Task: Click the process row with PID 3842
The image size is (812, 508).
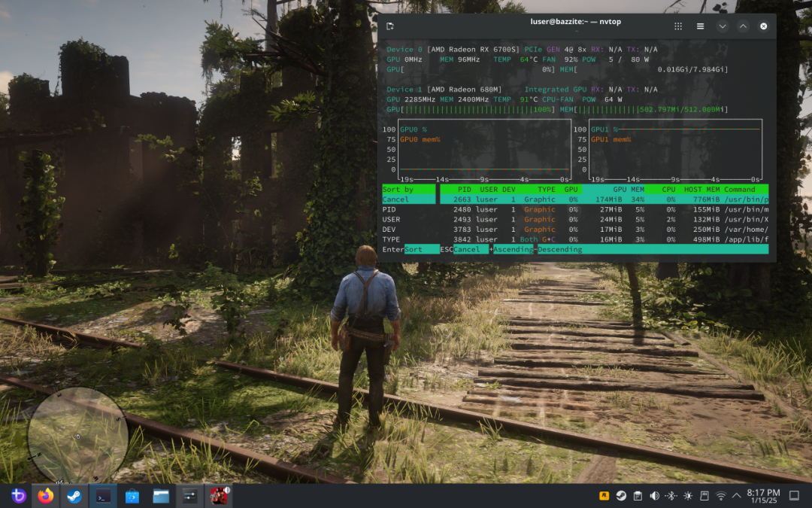Action: click(604, 239)
